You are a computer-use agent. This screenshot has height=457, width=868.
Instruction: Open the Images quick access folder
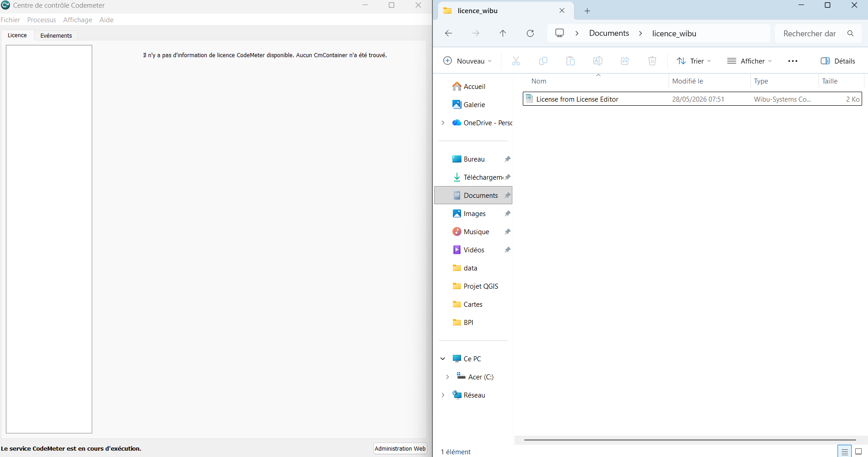click(474, 213)
